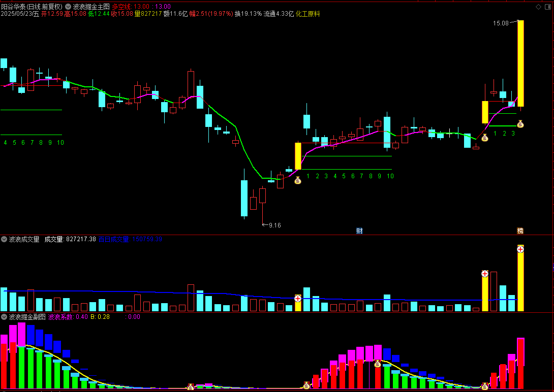The width and height of the screenshot is (554, 392).
Task: Expand the 波浪成交量 indicator menu arrow
Action: pyautogui.click(x=4, y=239)
